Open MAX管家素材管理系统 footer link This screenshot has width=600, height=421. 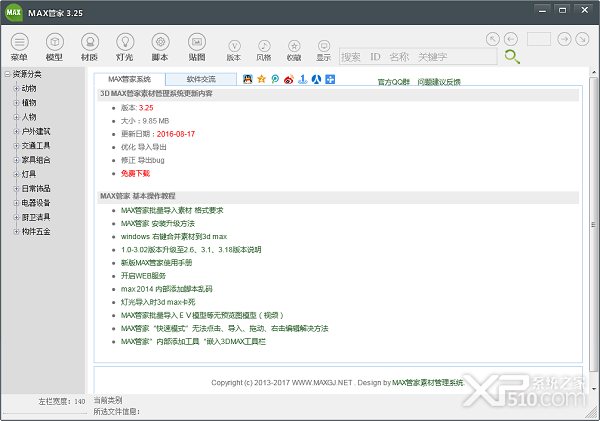[427, 382]
